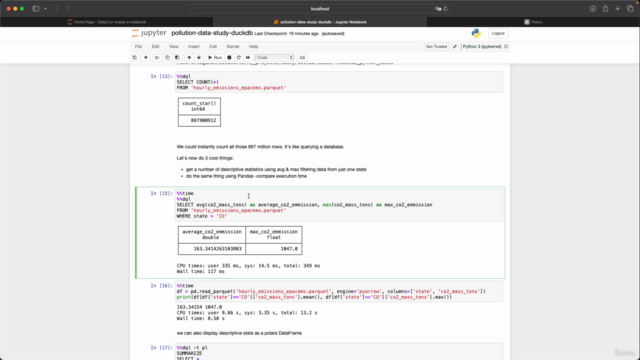Go back in Safari history
Viewport: 640px width, 360px height.
(57, 9)
